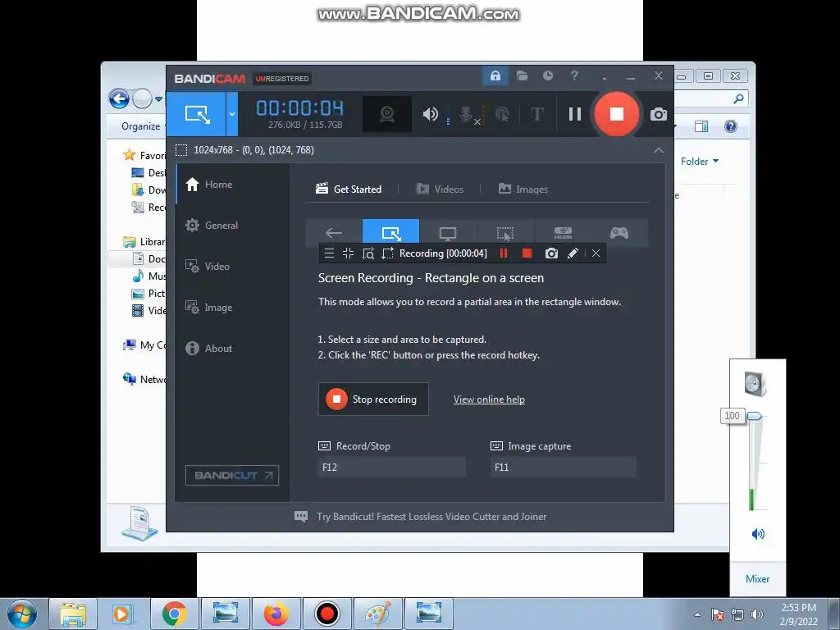Open Google Chrome from the taskbar

(x=175, y=614)
